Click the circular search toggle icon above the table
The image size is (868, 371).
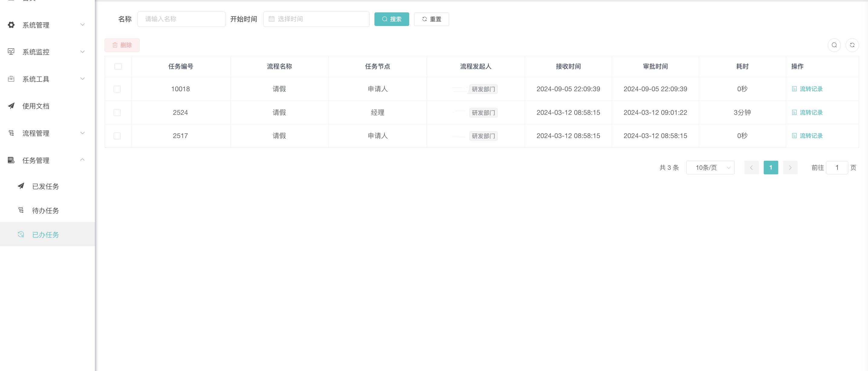tap(834, 45)
